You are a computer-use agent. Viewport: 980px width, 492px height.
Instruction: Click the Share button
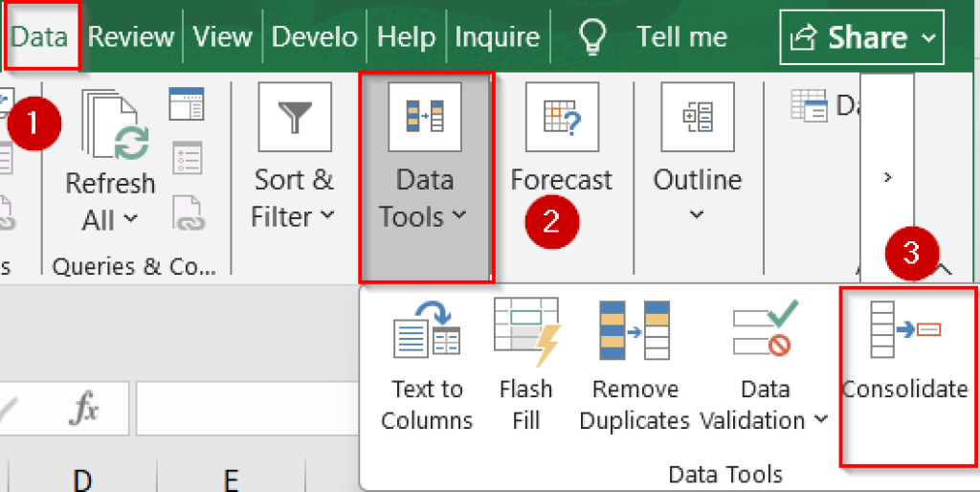[x=862, y=37]
